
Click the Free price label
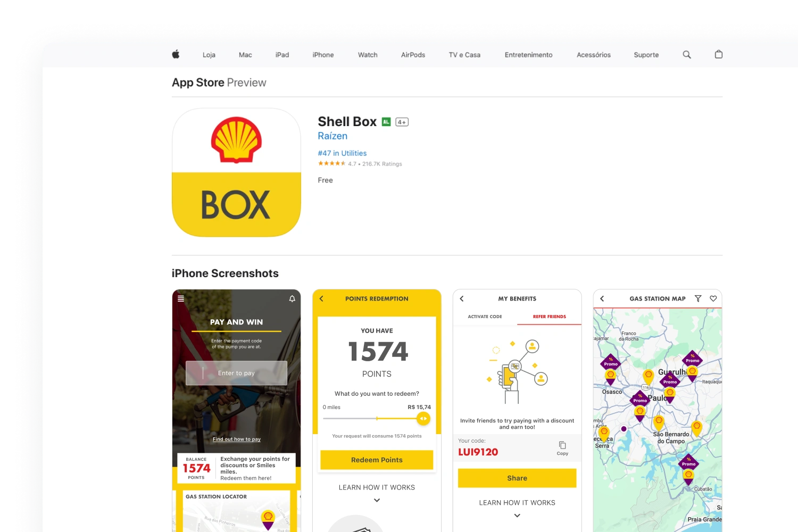click(325, 180)
